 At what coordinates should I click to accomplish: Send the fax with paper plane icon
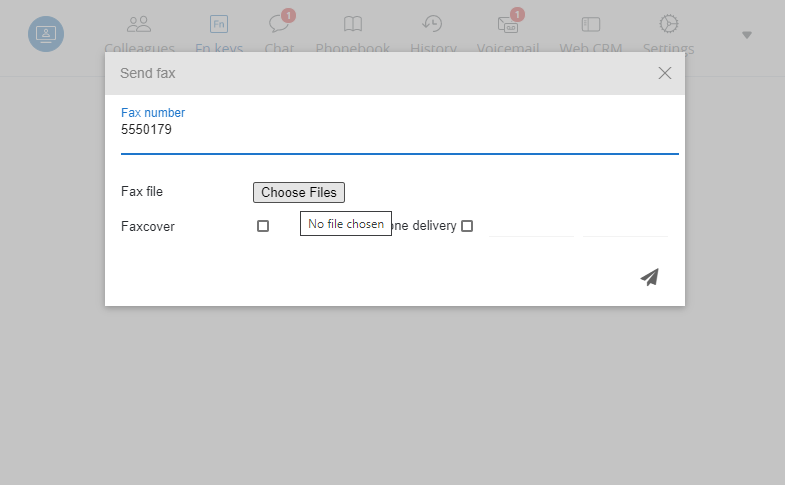[650, 277]
